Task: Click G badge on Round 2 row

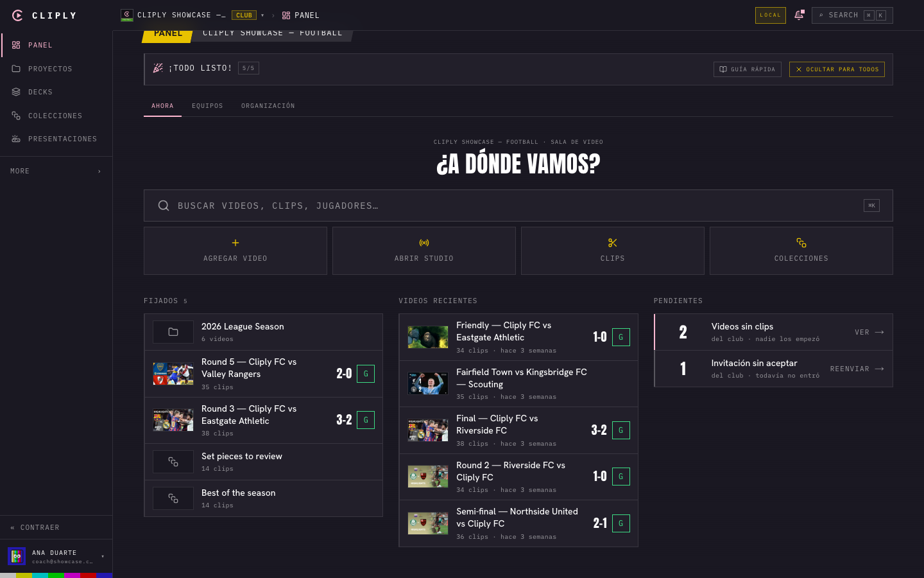Action: click(x=620, y=477)
